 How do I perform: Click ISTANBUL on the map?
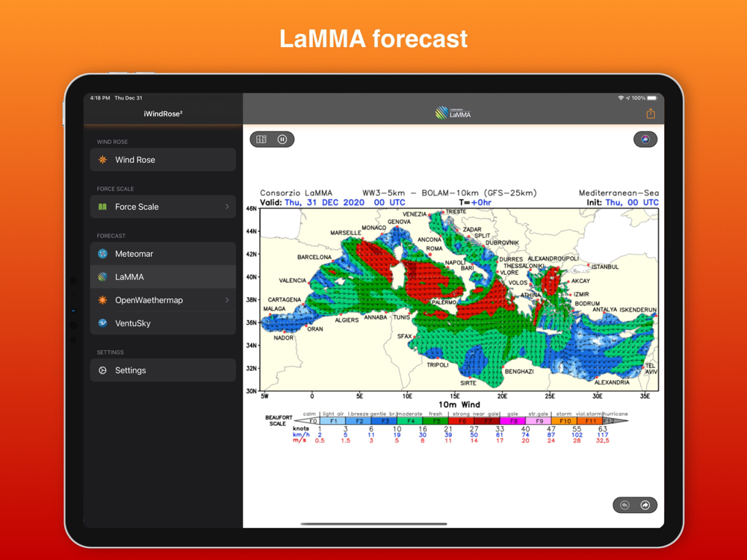click(605, 267)
